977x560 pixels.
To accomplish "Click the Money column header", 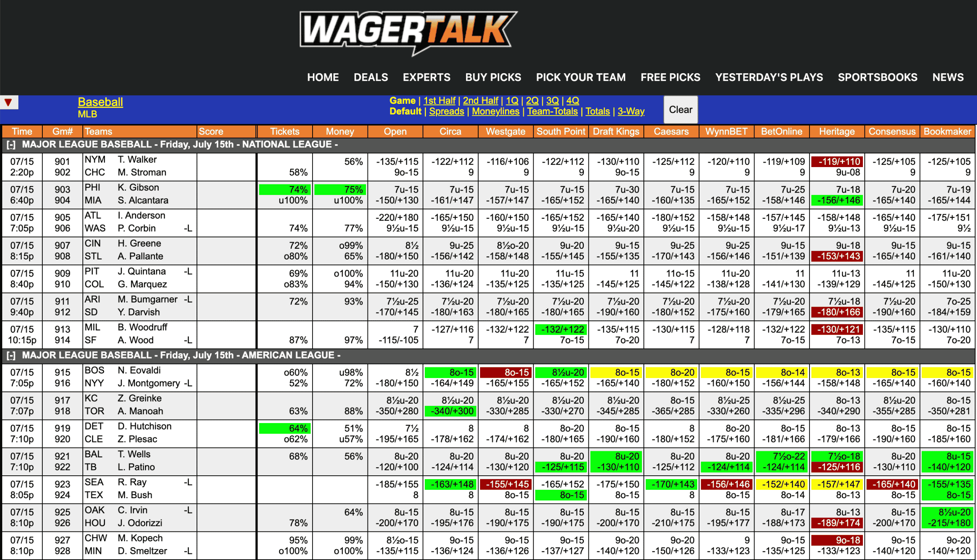I will [340, 132].
